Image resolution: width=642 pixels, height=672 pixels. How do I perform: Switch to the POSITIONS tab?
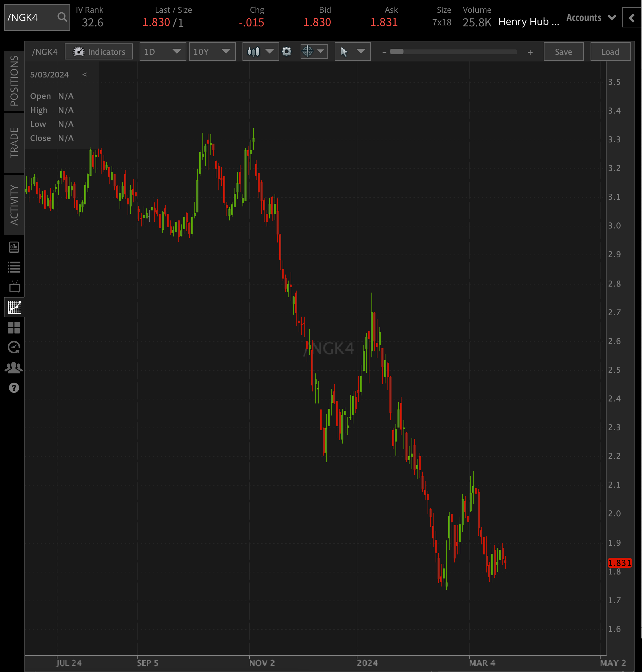click(14, 81)
